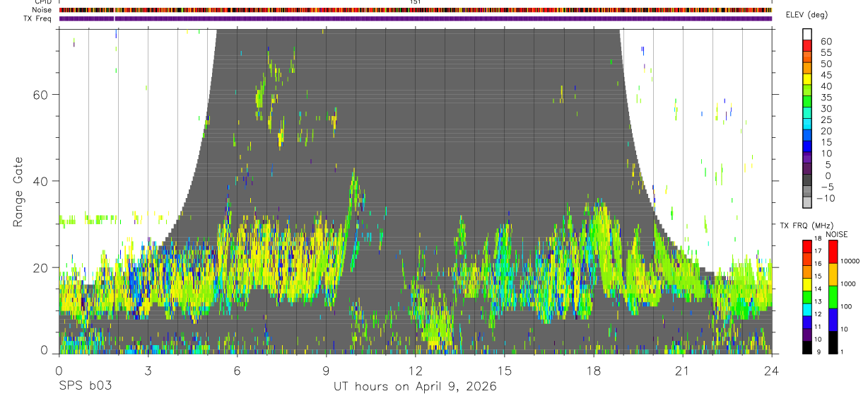Click the '60' label on the ELEV colorbar

point(826,41)
